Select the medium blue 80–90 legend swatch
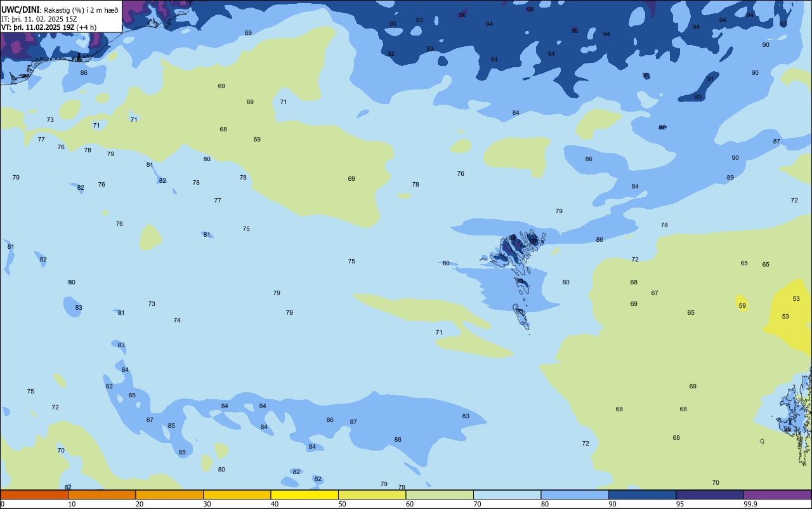812x509 pixels. [575, 494]
